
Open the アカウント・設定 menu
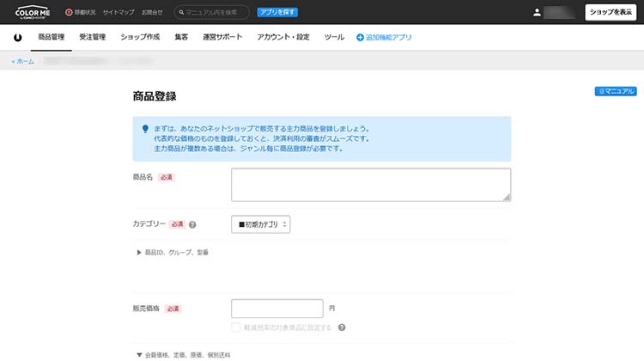tap(283, 37)
